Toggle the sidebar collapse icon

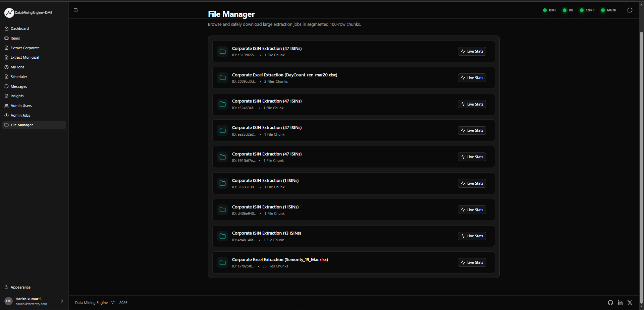pyautogui.click(x=75, y=10)
